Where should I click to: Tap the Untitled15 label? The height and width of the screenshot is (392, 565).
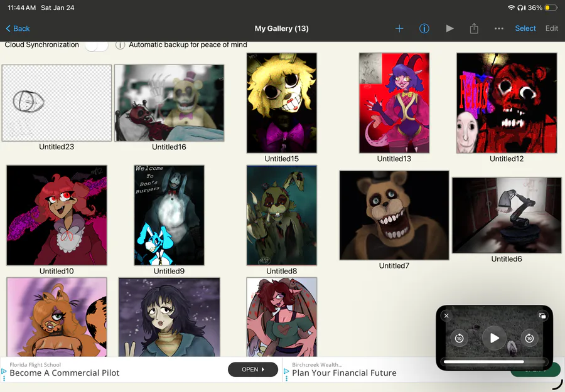tap(282, 159)
